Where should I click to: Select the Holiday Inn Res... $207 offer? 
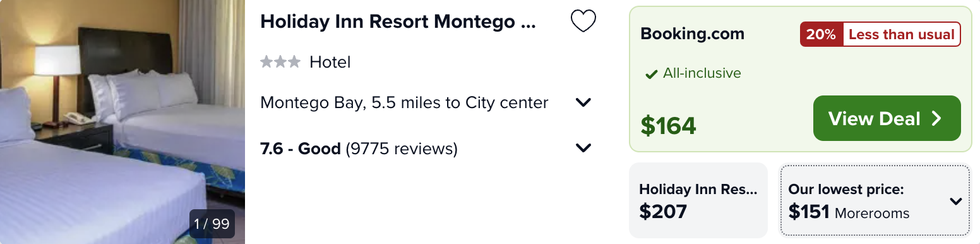[698, 200]
